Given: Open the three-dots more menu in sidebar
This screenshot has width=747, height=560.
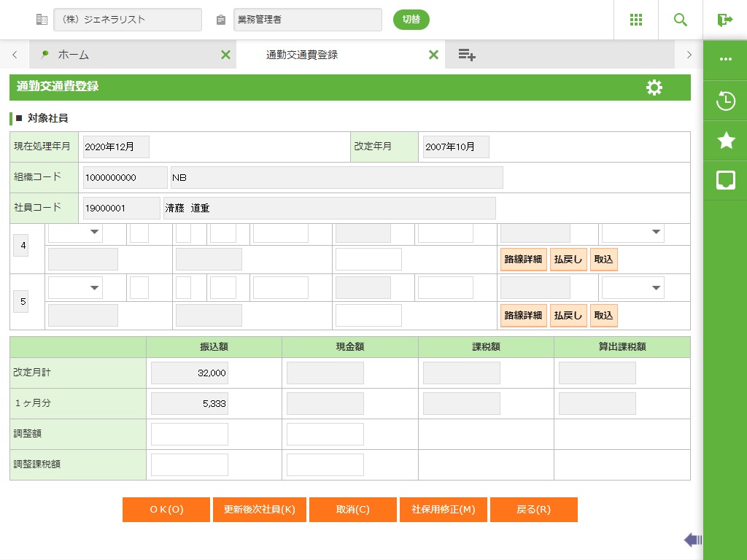Looking at the screenshot, I should pos(725,60).
